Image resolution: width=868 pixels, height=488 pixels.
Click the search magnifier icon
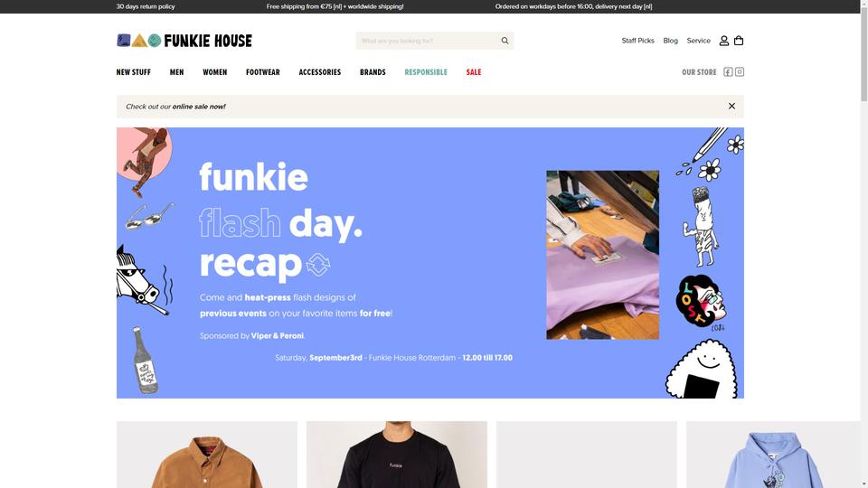[x=505, y=41]
